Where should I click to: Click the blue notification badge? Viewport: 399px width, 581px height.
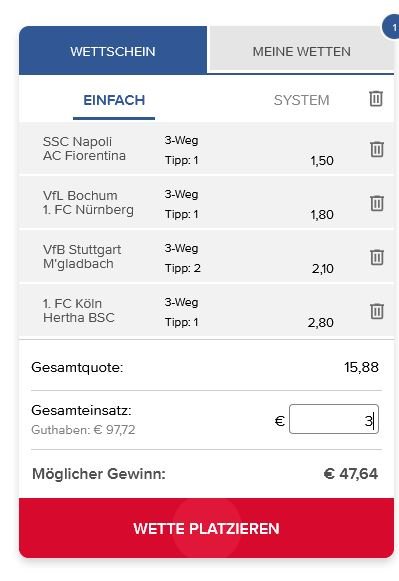[391, 27]
